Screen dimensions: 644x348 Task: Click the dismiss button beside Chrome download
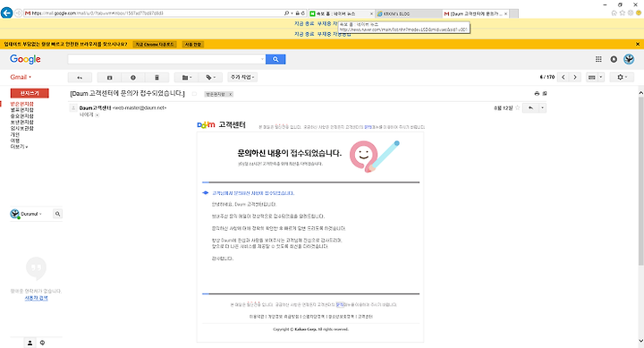pyautogui.click(x=192, y=45)
